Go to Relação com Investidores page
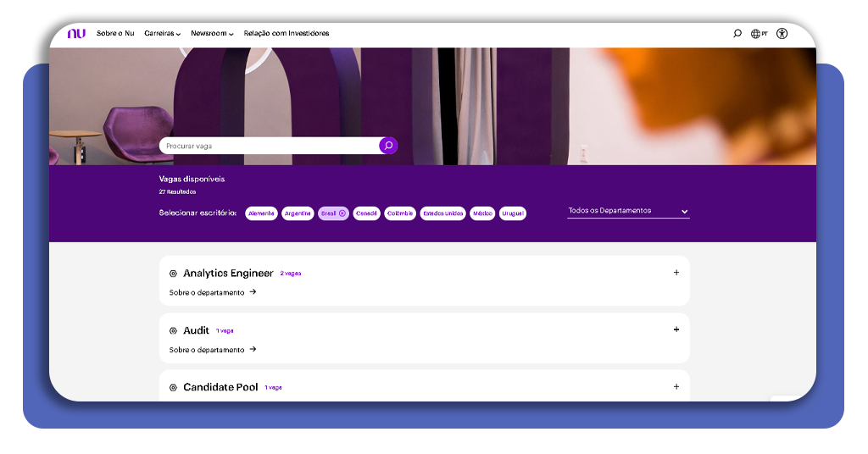 coord(287,34)
